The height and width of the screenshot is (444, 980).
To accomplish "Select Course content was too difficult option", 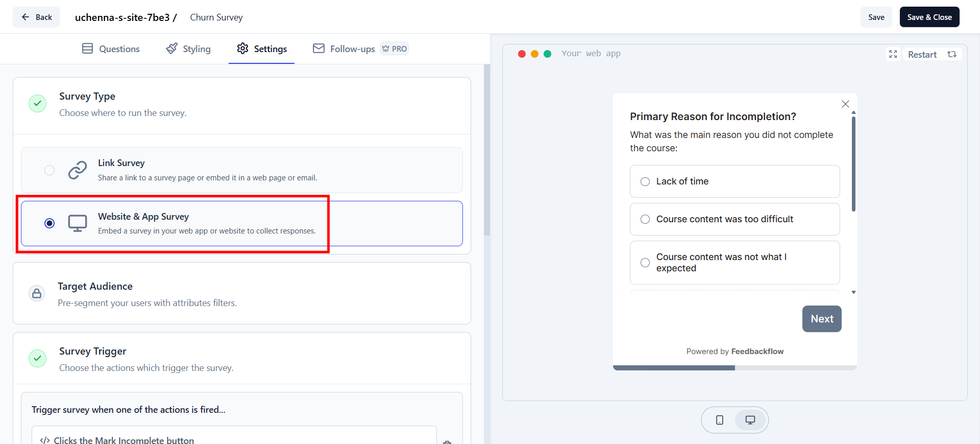I will [735, 219].
